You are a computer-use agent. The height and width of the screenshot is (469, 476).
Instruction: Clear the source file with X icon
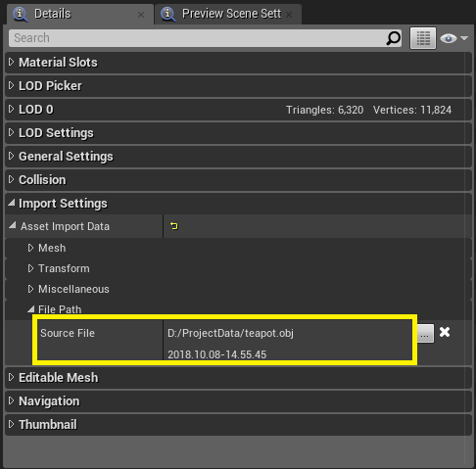tap(445, 332)
